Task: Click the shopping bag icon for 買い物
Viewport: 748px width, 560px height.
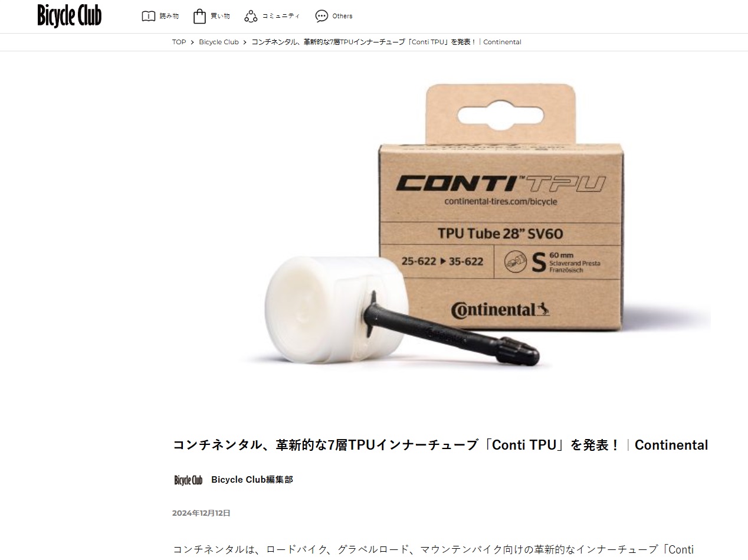Action: 199,16
